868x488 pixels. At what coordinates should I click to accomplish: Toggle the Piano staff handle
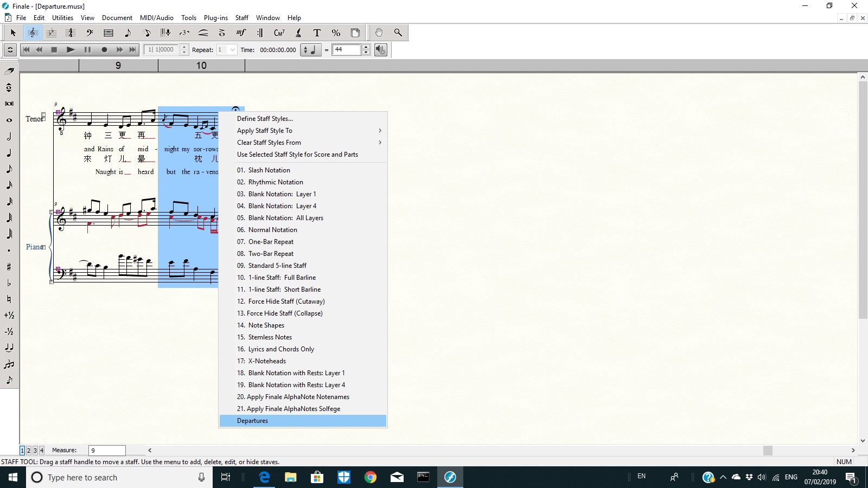43,247
